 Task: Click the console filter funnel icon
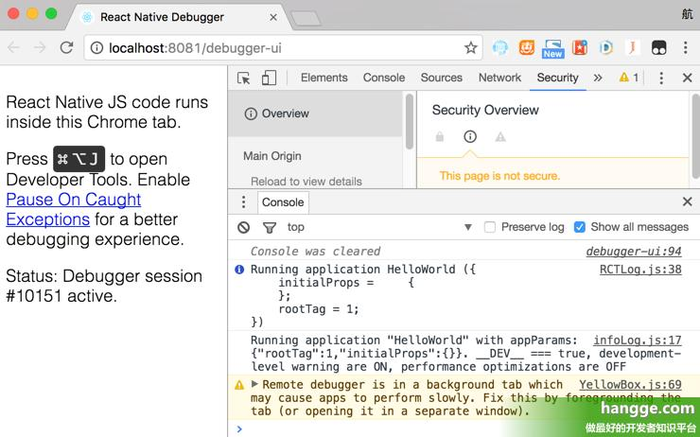(x=269, y=228)
